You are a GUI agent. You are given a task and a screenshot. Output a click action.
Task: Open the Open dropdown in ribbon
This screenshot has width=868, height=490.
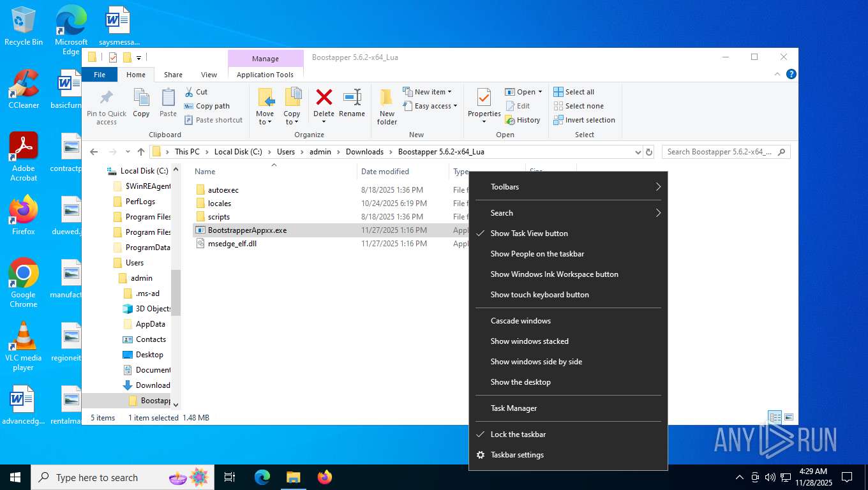coord(523,92)
